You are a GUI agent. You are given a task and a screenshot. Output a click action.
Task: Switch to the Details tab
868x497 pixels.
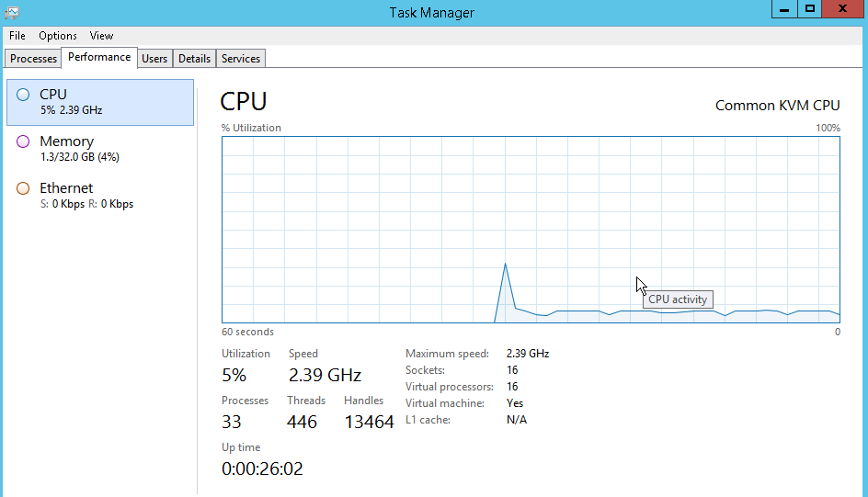point(194,59)
